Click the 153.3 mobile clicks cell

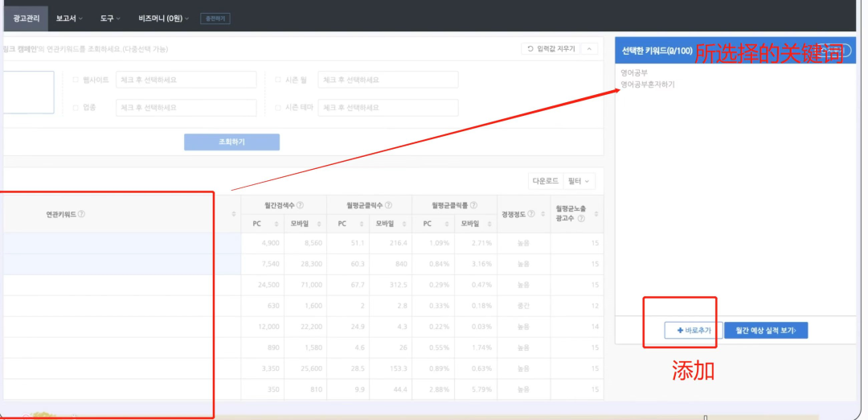click(x=391, y=369)
